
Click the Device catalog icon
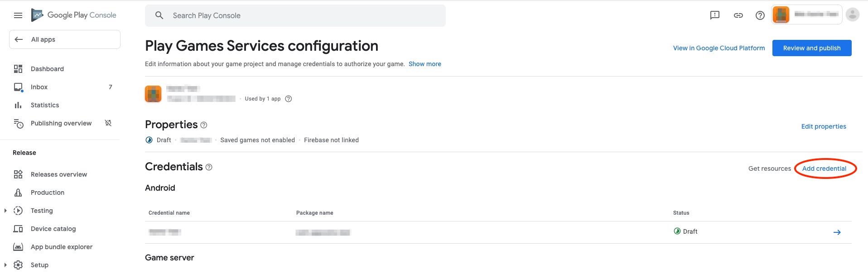tap(18, 229)
